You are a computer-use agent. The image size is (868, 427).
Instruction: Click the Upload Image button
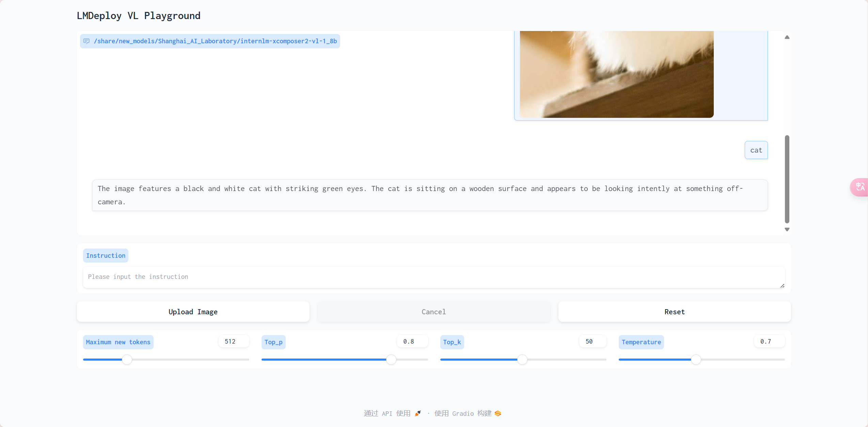click(x=193, y=312)
